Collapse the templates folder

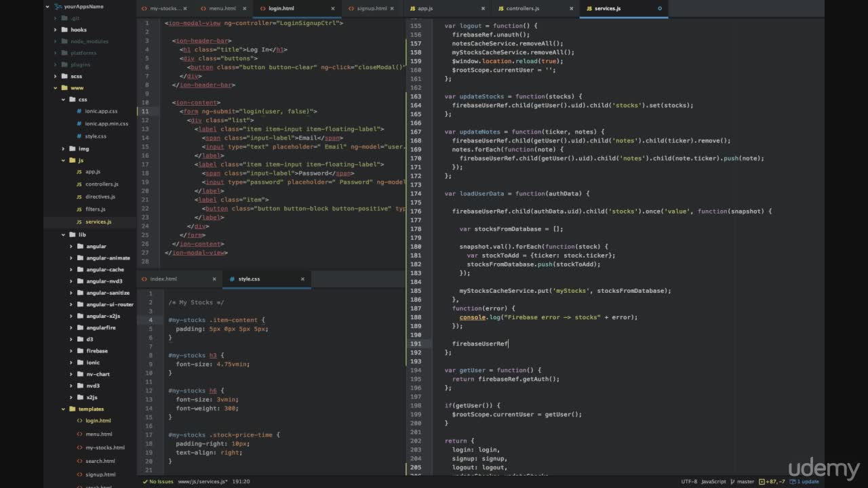[x=63, y=409]
